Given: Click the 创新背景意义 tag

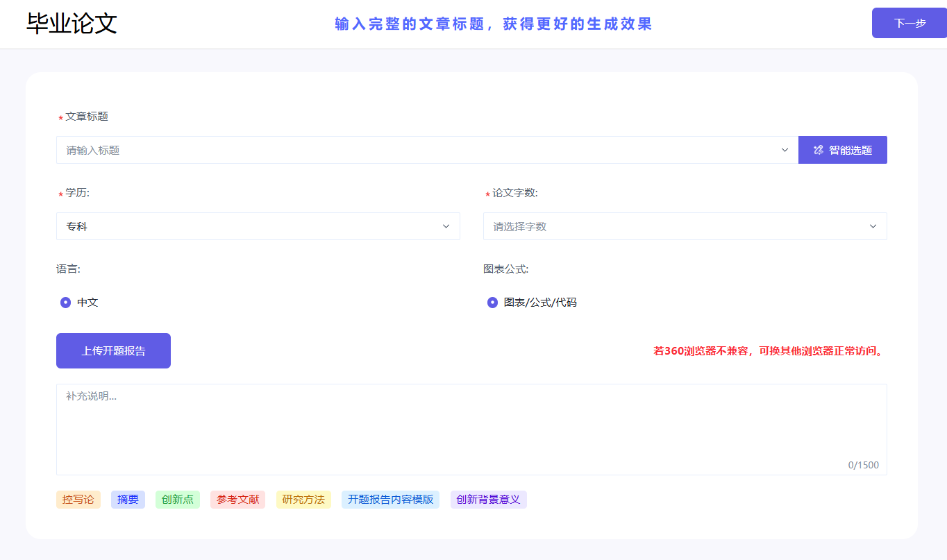Looking at the screenshot, I should click(489, 500).
